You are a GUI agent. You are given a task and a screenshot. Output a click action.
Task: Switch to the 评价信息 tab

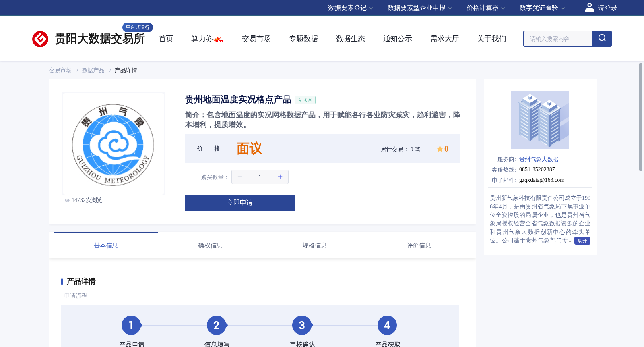[x=419, y=245]
